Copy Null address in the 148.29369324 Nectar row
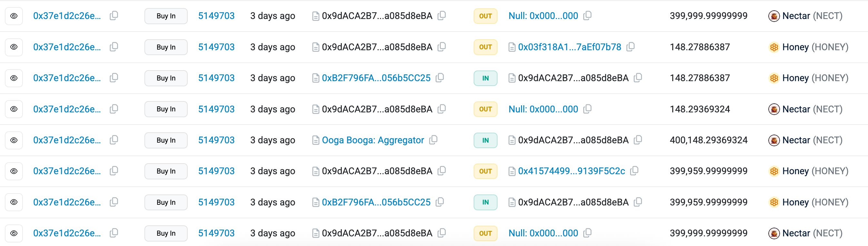Screen dimensions: 868x246 [587, 109]
